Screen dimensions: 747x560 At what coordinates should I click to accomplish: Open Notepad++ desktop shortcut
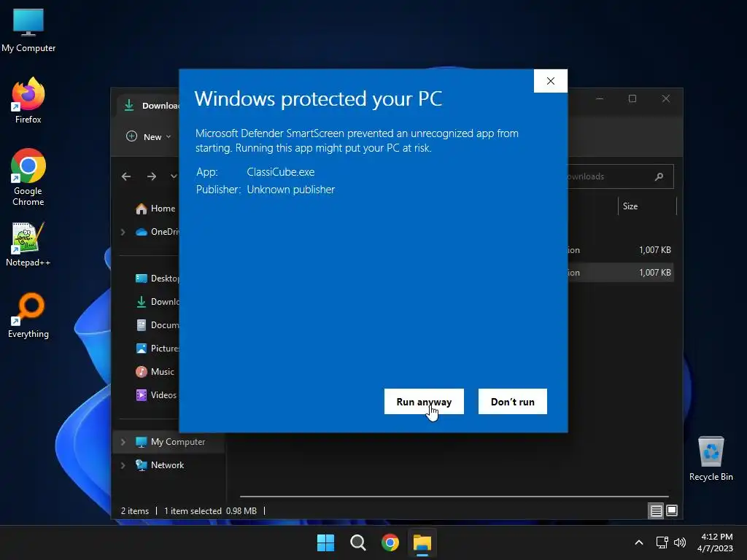[28, 244]
